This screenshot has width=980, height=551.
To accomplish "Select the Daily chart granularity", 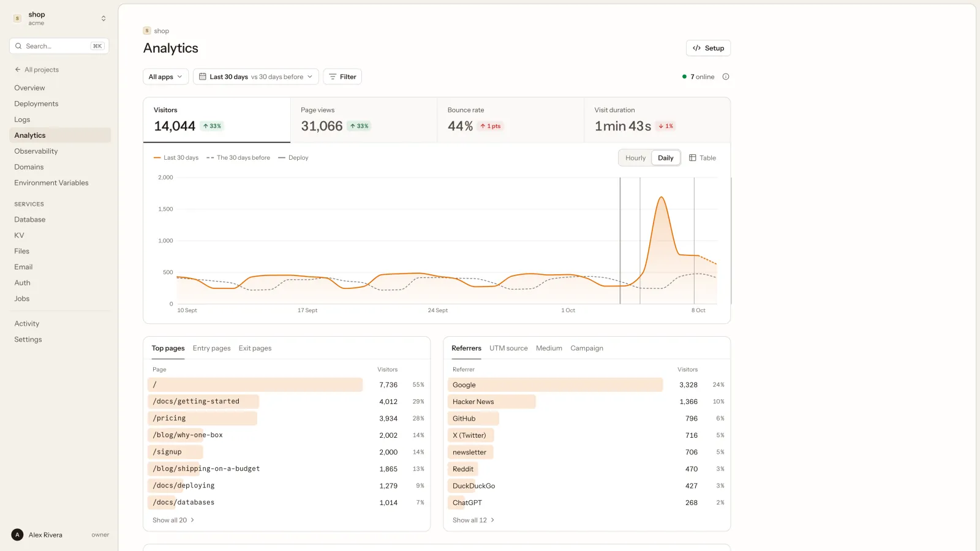I will point(666,158).
